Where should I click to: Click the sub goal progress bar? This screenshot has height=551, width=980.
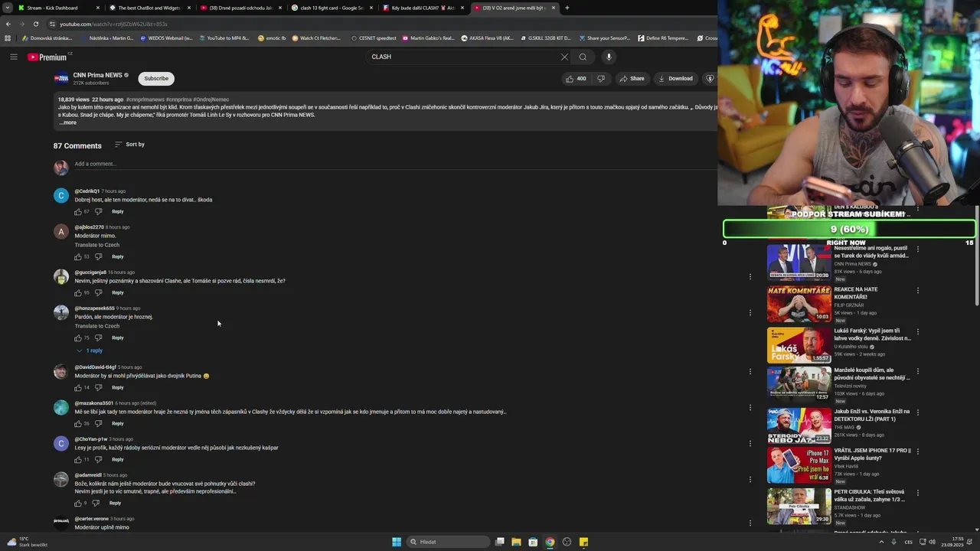point(849,229)
